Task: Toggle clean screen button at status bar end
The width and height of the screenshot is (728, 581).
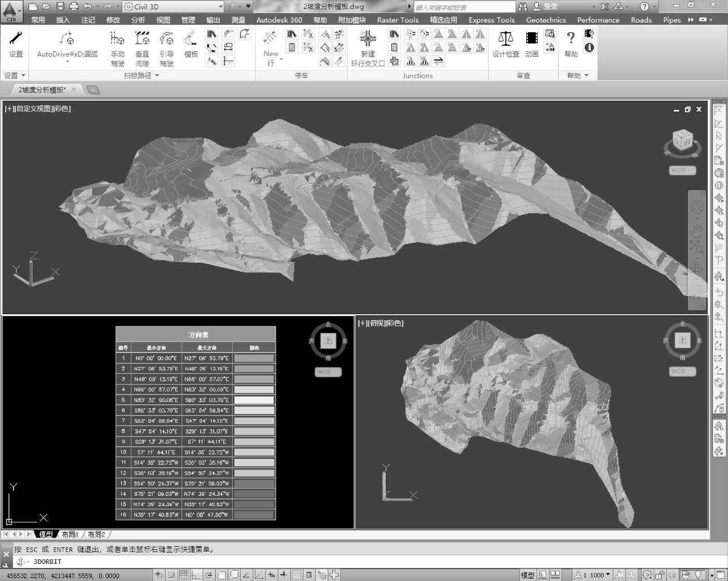Action: 721,575
